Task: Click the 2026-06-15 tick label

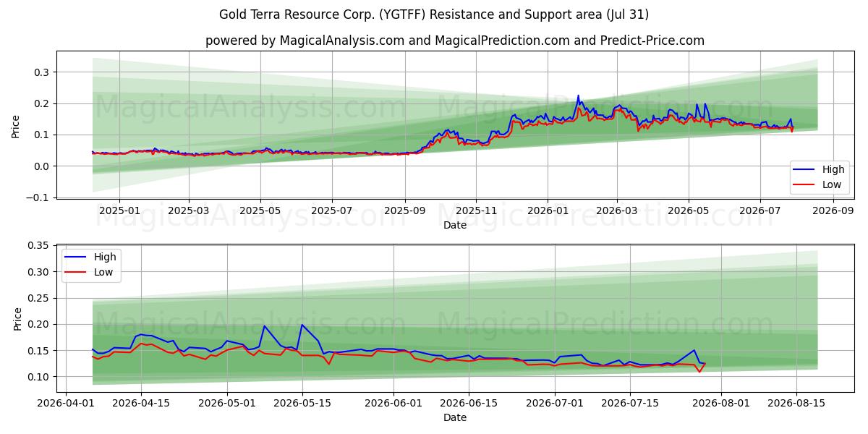Action: coord(468,404)
